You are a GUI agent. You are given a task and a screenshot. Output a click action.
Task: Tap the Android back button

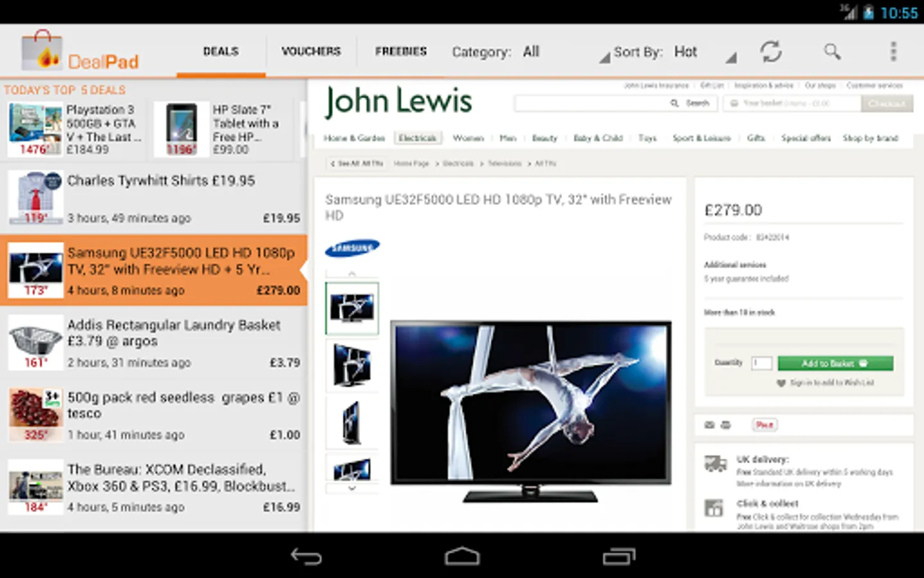click(x=306, y=556)
